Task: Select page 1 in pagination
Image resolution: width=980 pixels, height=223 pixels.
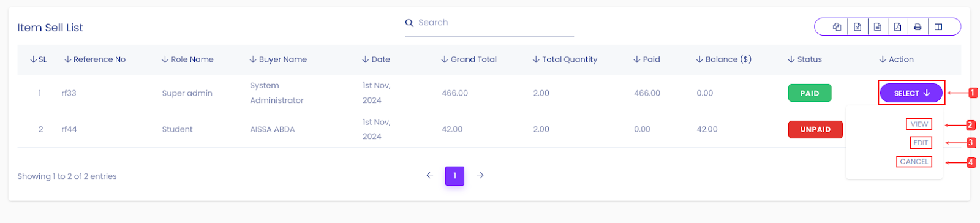Action: (454, 176)
